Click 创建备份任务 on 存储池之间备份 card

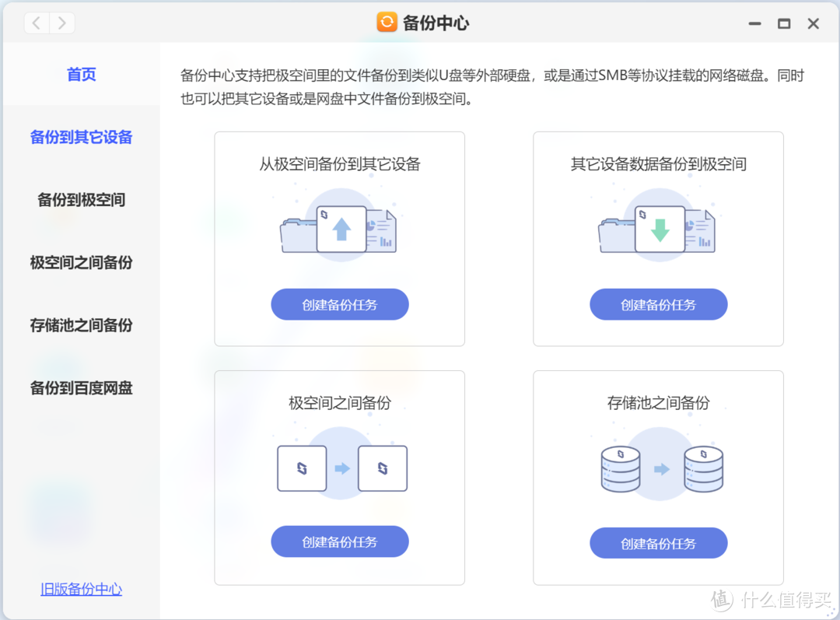click(x=658, y=543)
